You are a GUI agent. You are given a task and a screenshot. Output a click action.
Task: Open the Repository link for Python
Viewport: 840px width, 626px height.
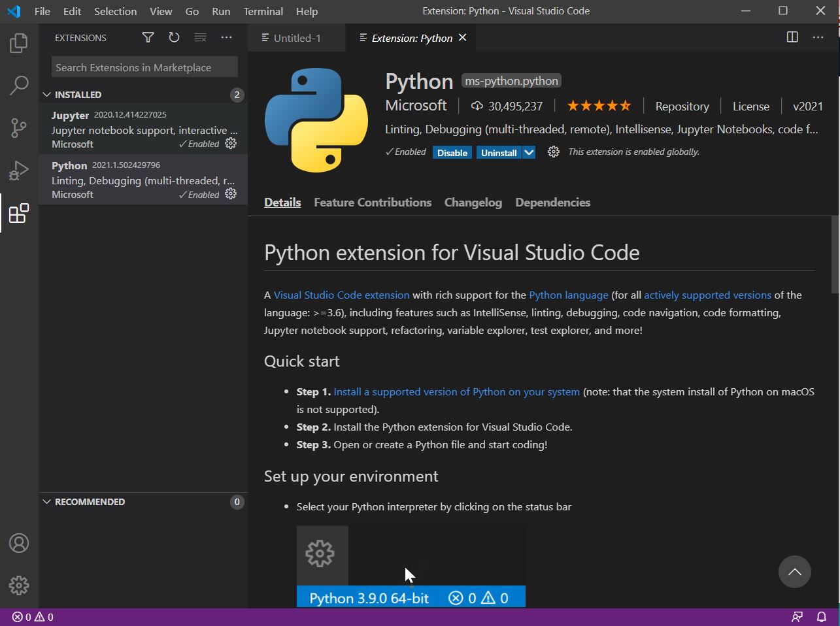682,105
